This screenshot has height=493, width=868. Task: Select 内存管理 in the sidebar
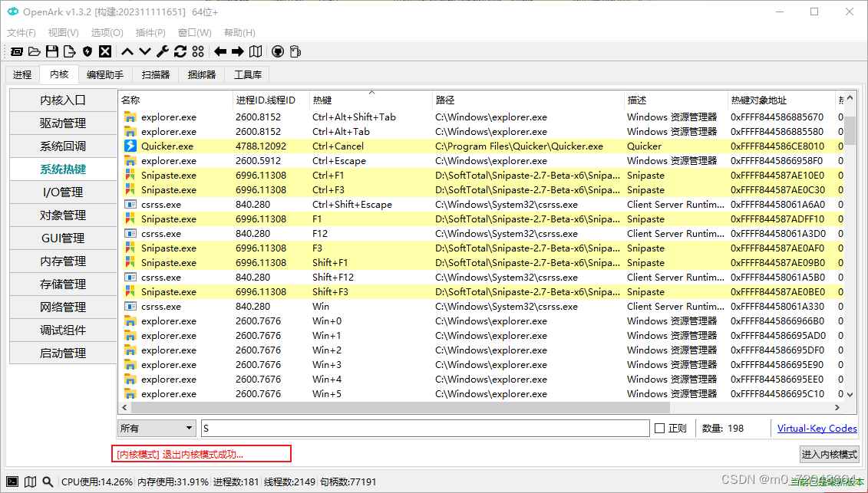(x=63, y=261)
